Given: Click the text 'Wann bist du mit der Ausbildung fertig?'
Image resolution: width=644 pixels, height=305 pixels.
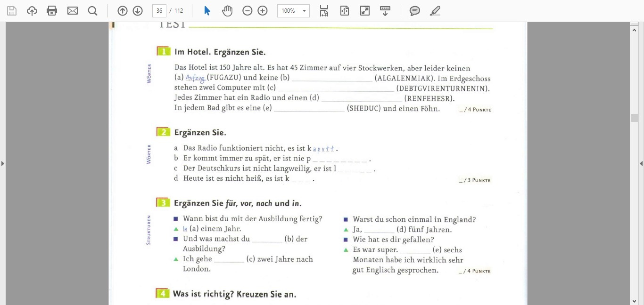Looking at the screenshot, I should click(x=253, y=219).
